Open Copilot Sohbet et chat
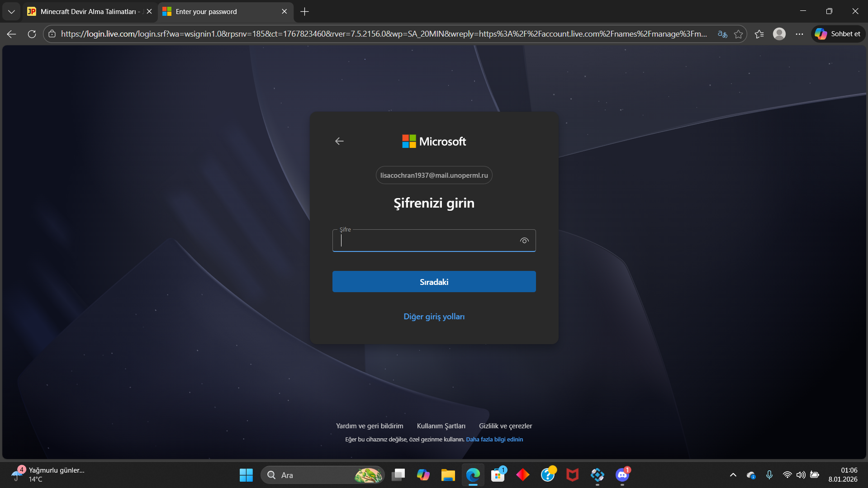This screenshot has height=488, width=868. 838,34
